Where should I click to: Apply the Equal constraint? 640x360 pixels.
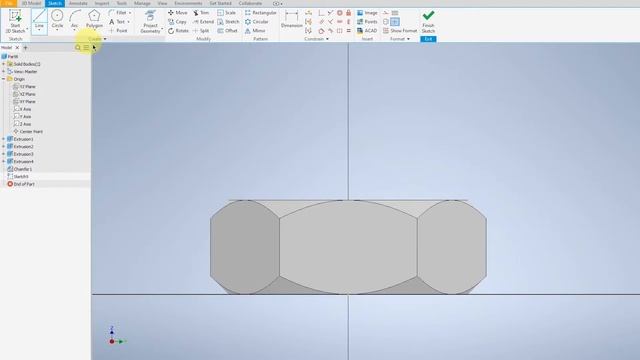[x=349, y=31]
